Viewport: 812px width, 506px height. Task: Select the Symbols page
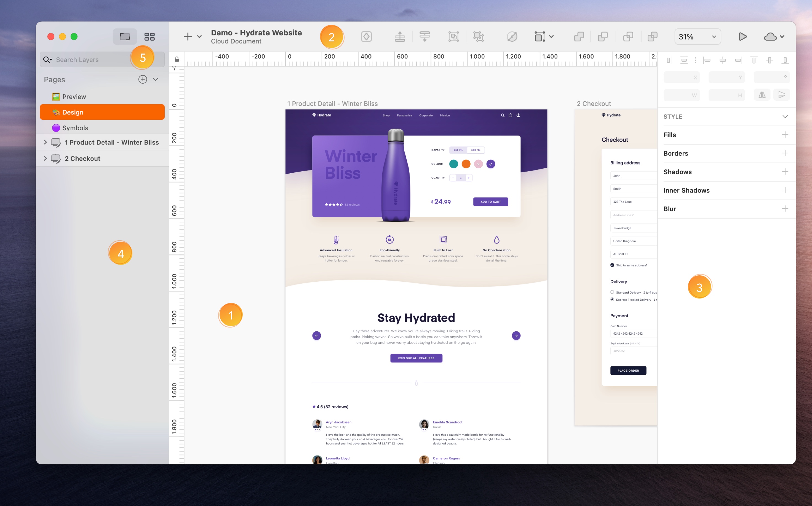pyautogui.click(x=75, y=128)
